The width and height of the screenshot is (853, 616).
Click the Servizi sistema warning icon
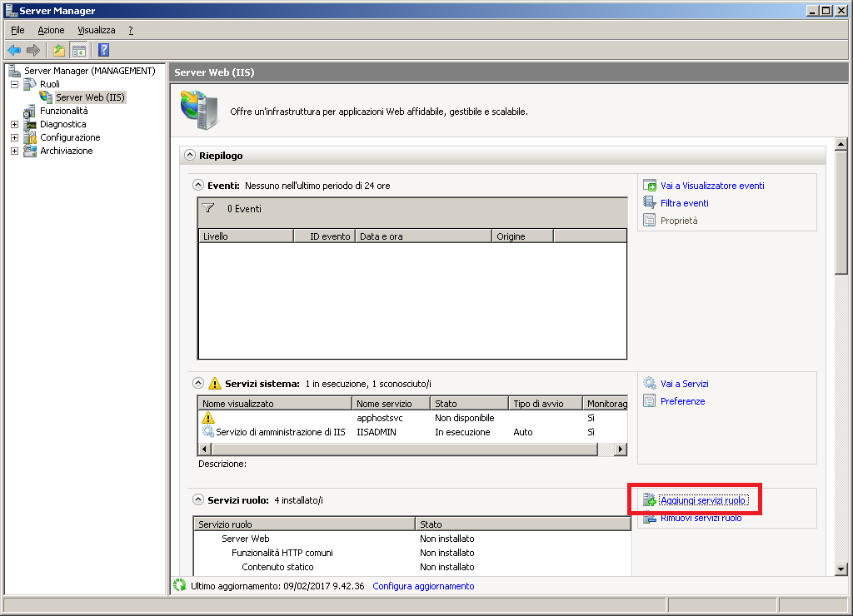(x=215, y=383)
